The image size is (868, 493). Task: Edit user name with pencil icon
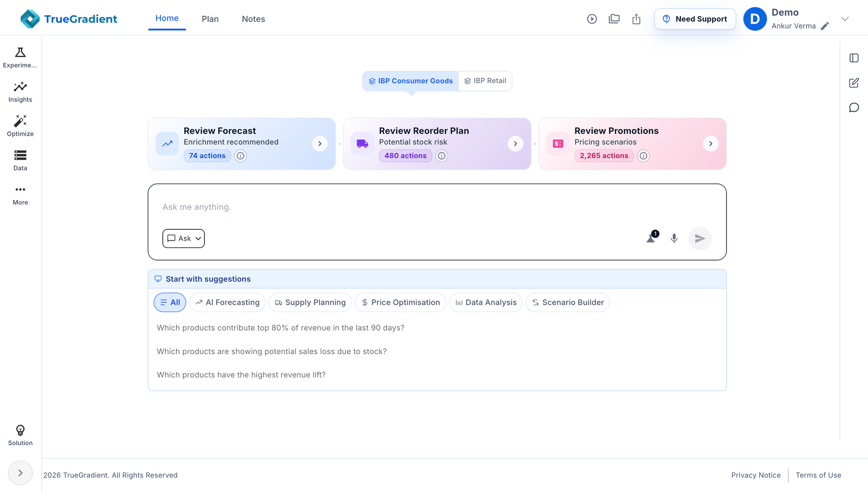825,26
